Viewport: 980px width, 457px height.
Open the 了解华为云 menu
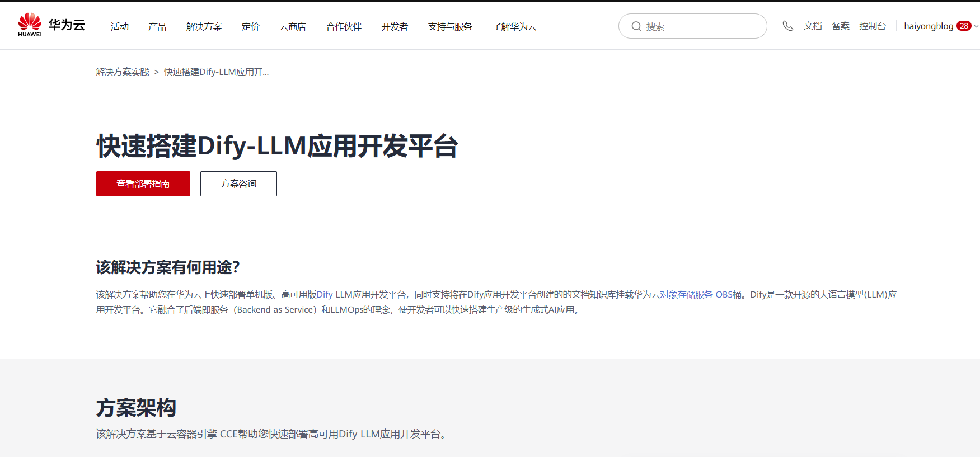tap(515, 26)
